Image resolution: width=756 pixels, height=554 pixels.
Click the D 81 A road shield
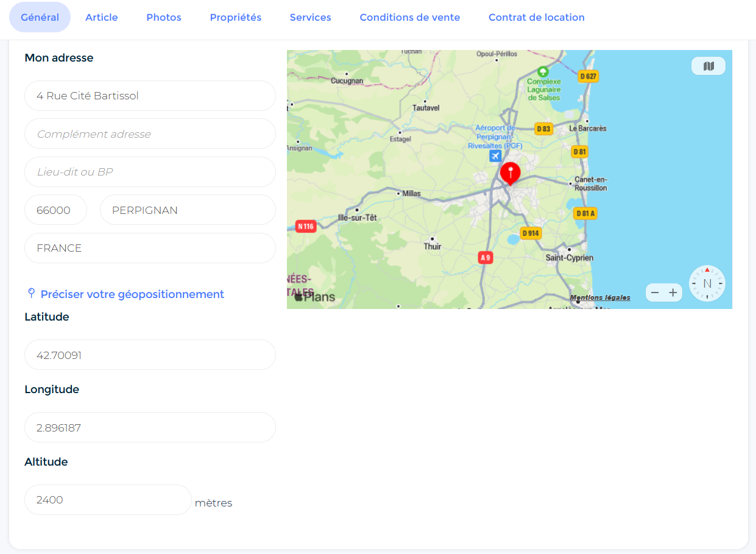tap(585, 213)
